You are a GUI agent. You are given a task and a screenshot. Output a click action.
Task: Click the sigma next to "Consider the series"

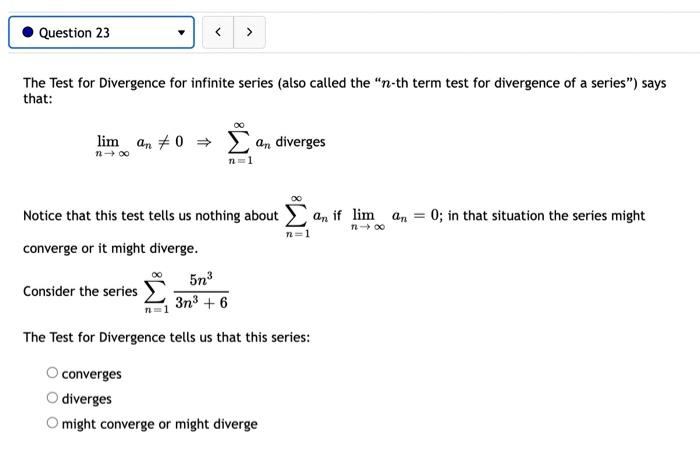pos(156,292)
